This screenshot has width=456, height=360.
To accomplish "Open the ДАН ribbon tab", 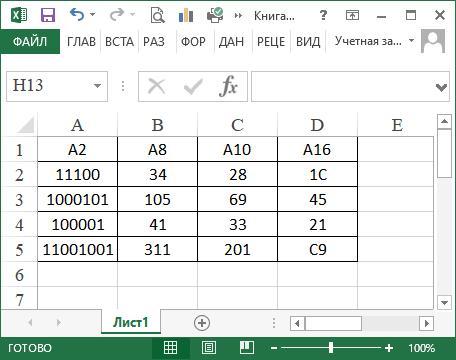I will (231, 42).
